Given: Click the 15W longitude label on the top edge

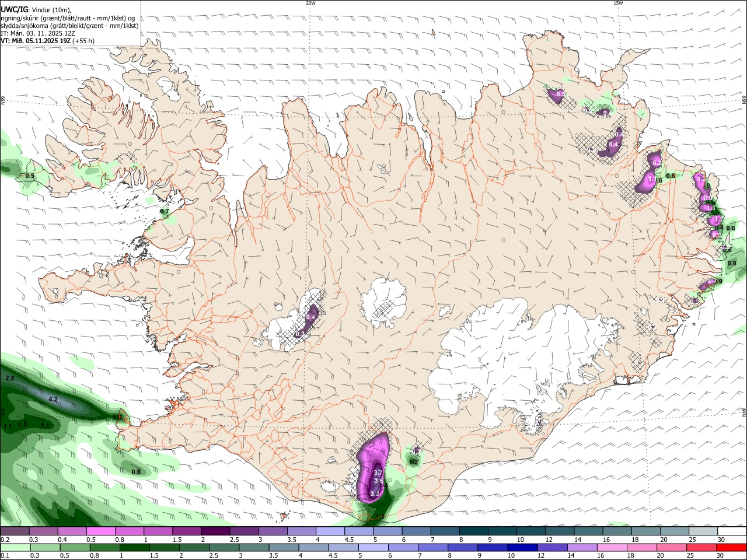Looking at the screenshot, I should [x=618, y=3].
